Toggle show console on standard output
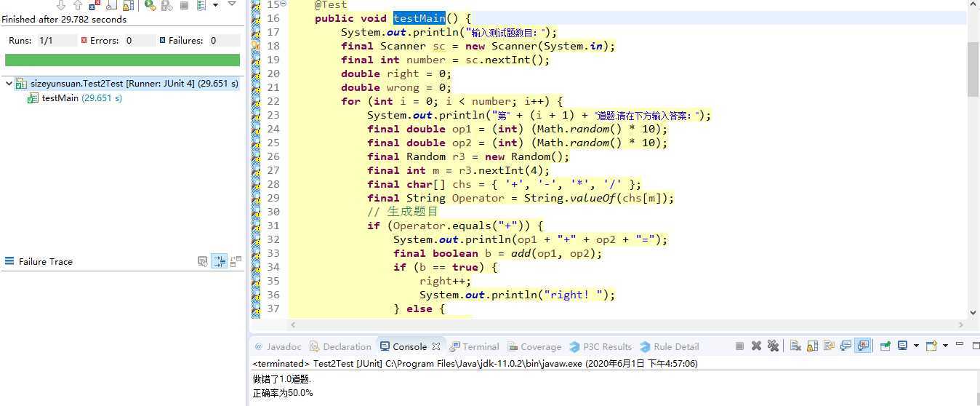Viewport: 980px width, 406px height. point(846,346)
